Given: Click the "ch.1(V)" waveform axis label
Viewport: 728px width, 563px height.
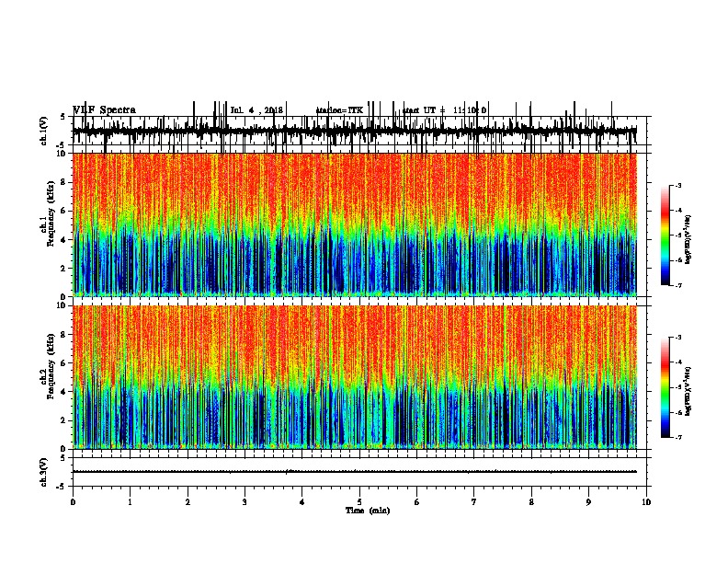Looking at the screenshot, I should click(x=44, y=131).
